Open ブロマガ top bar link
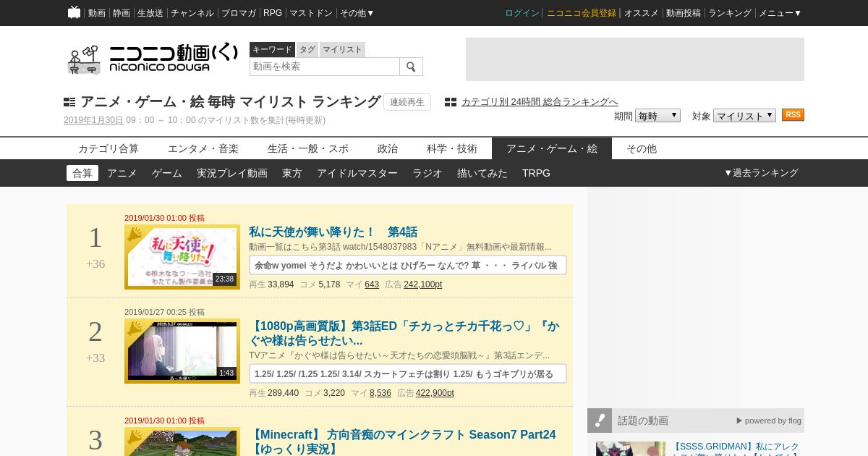This screenshot has height=456, width=868. [x=239, y=13]
